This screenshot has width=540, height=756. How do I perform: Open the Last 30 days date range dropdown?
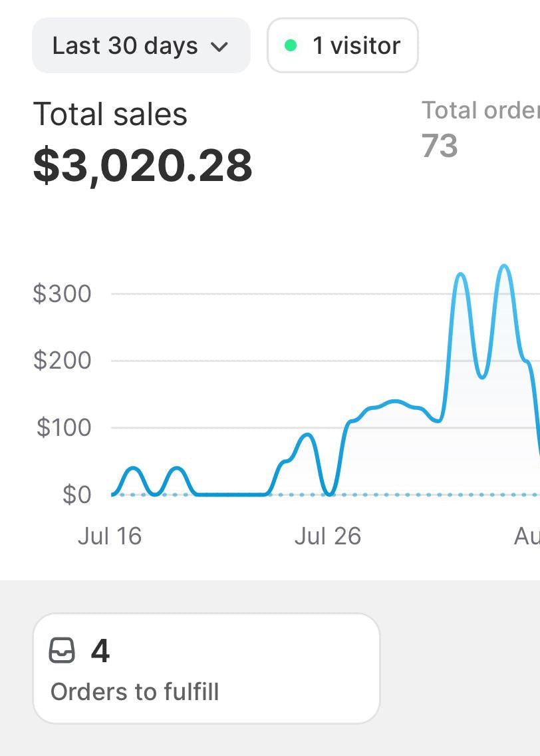[141, 45]
